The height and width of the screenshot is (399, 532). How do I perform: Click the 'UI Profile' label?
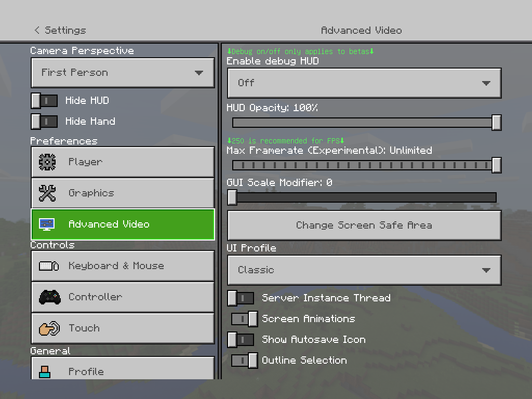(251, 248)
